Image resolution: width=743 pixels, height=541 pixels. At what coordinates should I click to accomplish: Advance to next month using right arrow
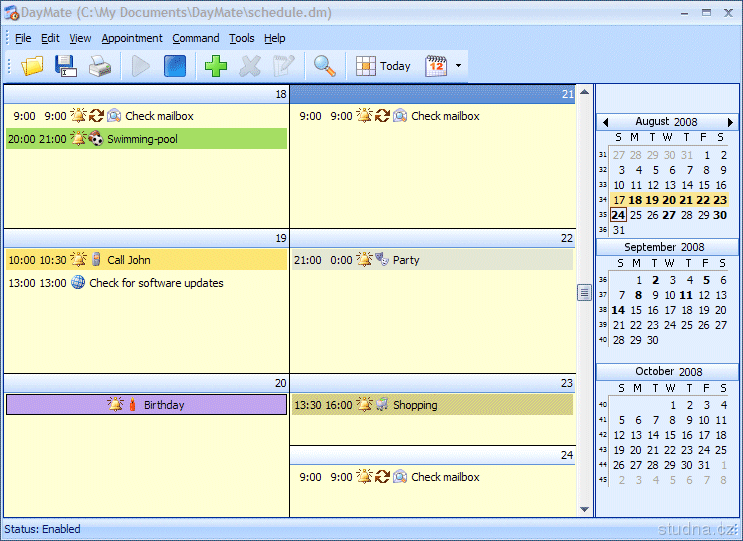731,122
